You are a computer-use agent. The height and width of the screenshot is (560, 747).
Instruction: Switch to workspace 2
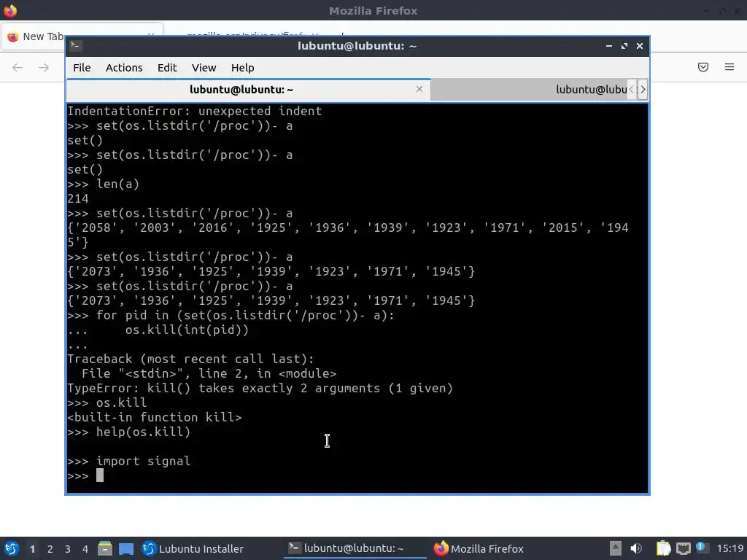click(x=50, y=549)
